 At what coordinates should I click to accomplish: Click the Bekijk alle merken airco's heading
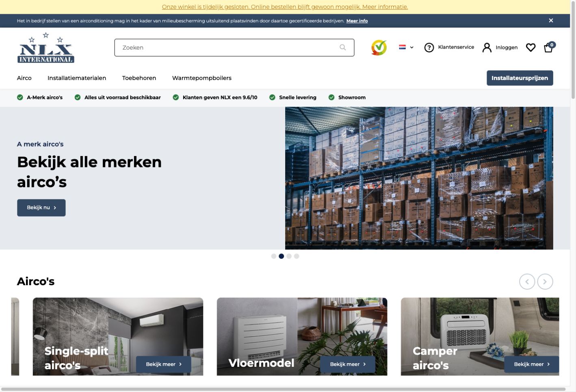click(89, 172)
